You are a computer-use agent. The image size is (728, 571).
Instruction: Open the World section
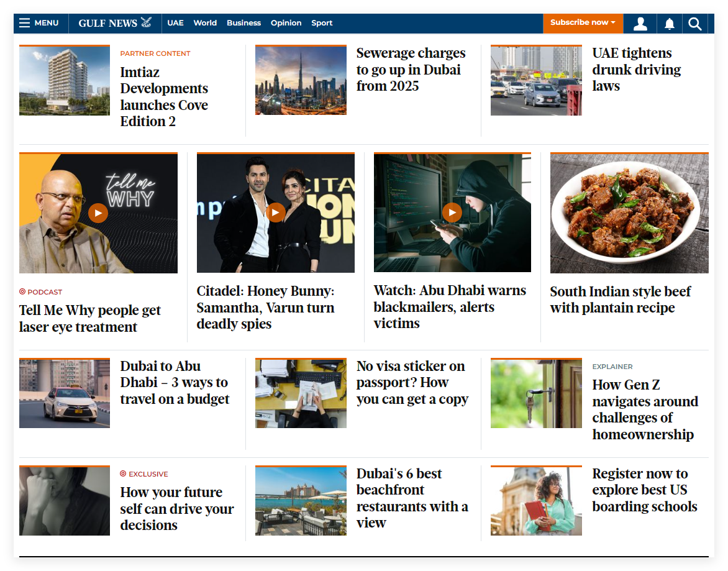tap(205, 23)
